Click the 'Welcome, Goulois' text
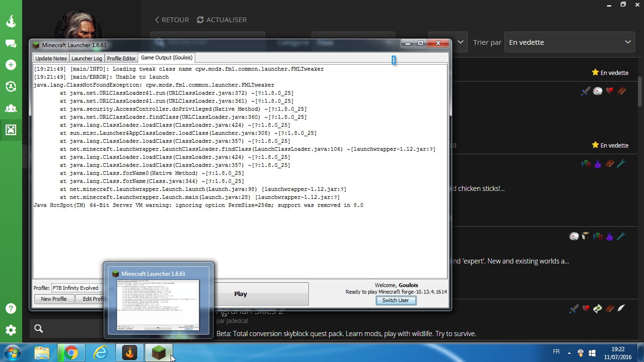This screenshot has height=362, width=644. coord(396,285)
